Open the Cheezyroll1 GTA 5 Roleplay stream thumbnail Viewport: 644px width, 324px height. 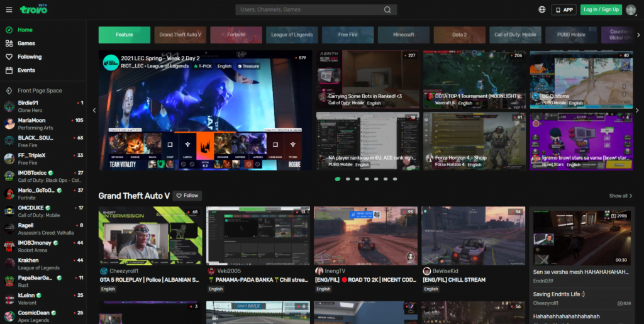[x=150, y=235]
